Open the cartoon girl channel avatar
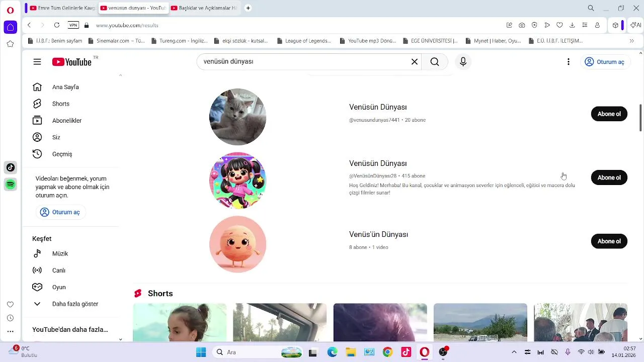This screenshot has width=644, height=362. click(x=237, y=180)
